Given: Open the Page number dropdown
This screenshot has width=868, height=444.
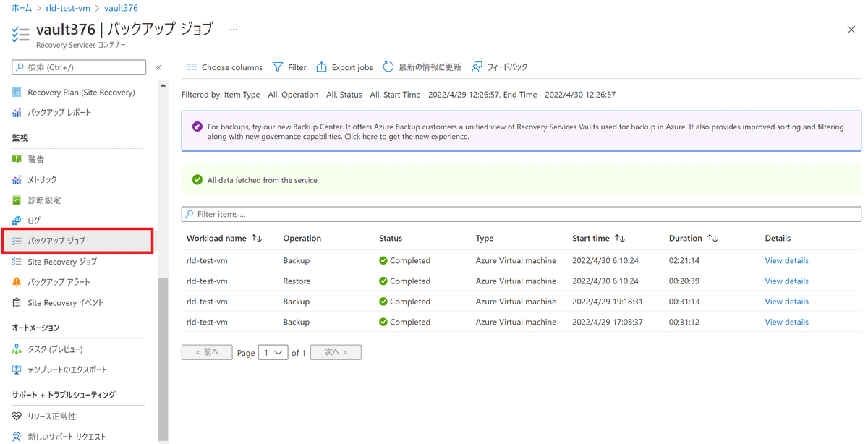Looking at the screenshot, I should (x=273, y=353).
